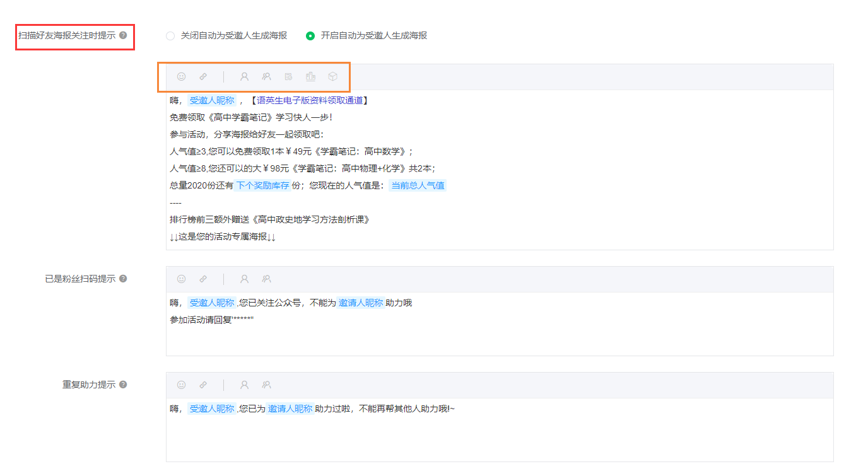Insert inviter (two-people) variable in scan-follow toolbar
Viewport: 868px width, 476px height.
pyautogui.click(x=267, y=77)
